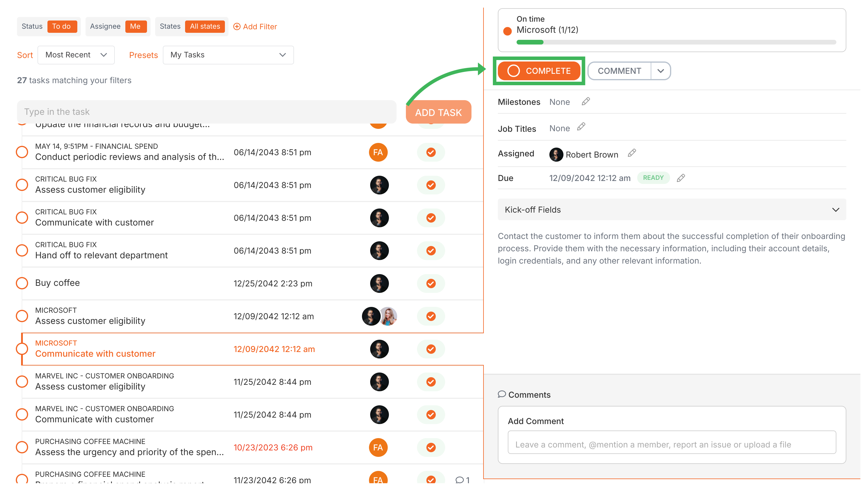Open the COMMENT button dropdown arrow
The width and height of the screenshot is (868, 492).
point(661,71)
